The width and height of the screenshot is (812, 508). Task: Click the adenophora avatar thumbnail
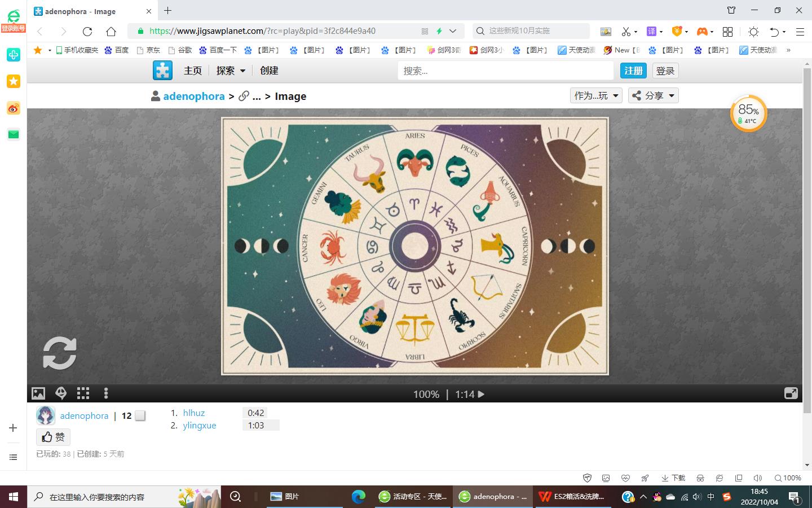click(46, 415)
